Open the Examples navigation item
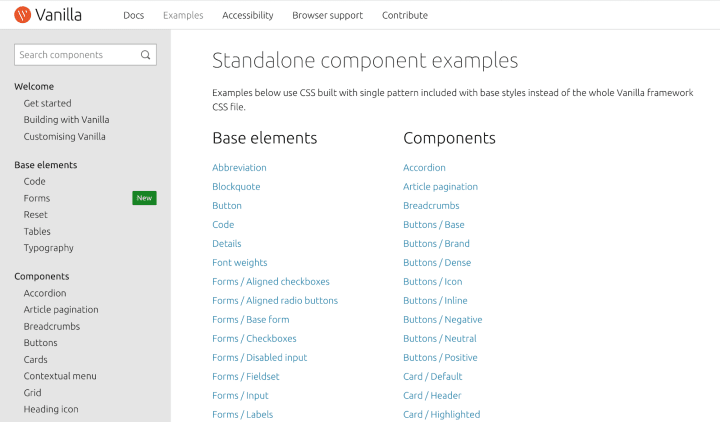 coord(183,15)
